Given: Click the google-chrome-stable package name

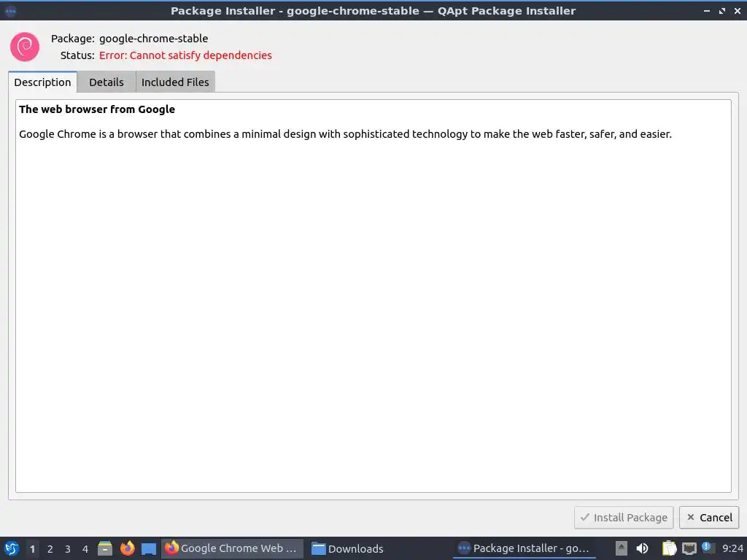Looking at the screenshot, I should click(x=153, y=39).
